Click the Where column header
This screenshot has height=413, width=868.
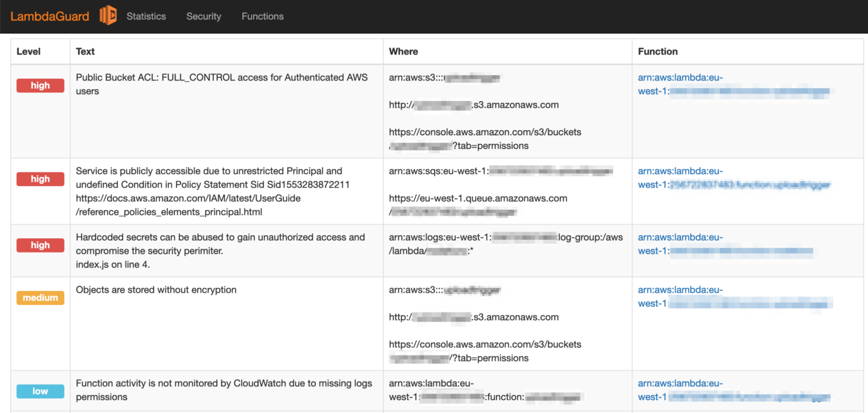[404, 51]
